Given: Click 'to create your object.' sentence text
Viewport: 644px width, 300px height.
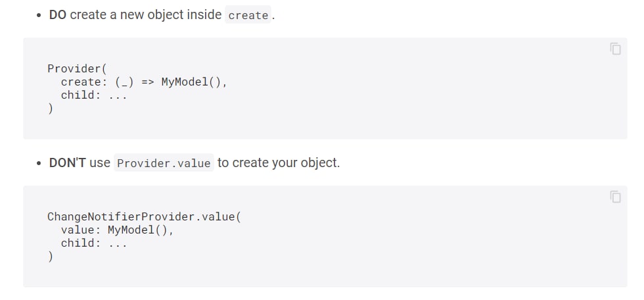Looking at the screenshot, I should pos(279,162).
